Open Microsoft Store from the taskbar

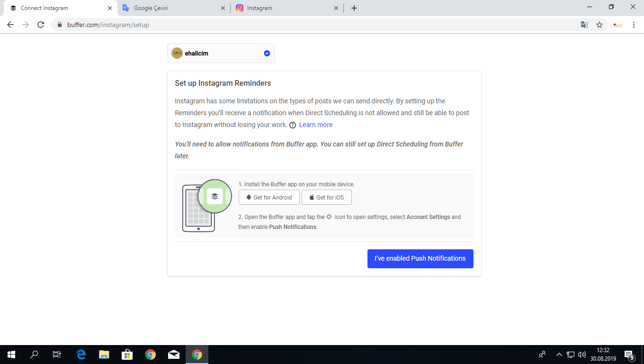[127, 355]
